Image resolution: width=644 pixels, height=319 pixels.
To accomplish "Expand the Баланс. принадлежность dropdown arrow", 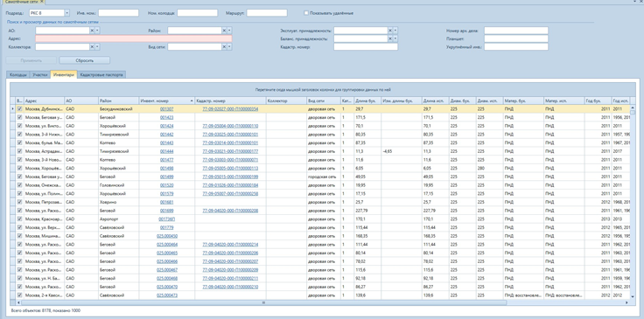I will 395,38.
